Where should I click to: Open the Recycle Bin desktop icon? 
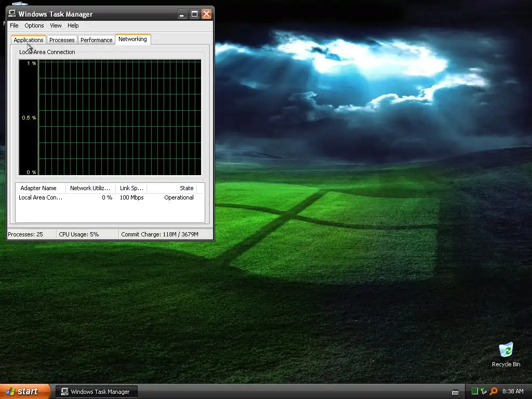506,355
